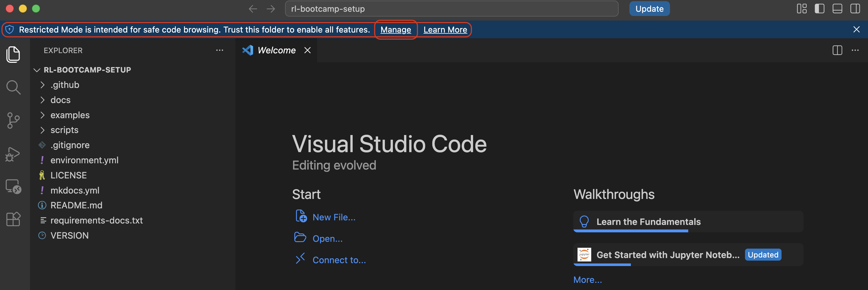Expand the scripts folder
The width and height of the screenshot is (868, 290).
(43, 130)
